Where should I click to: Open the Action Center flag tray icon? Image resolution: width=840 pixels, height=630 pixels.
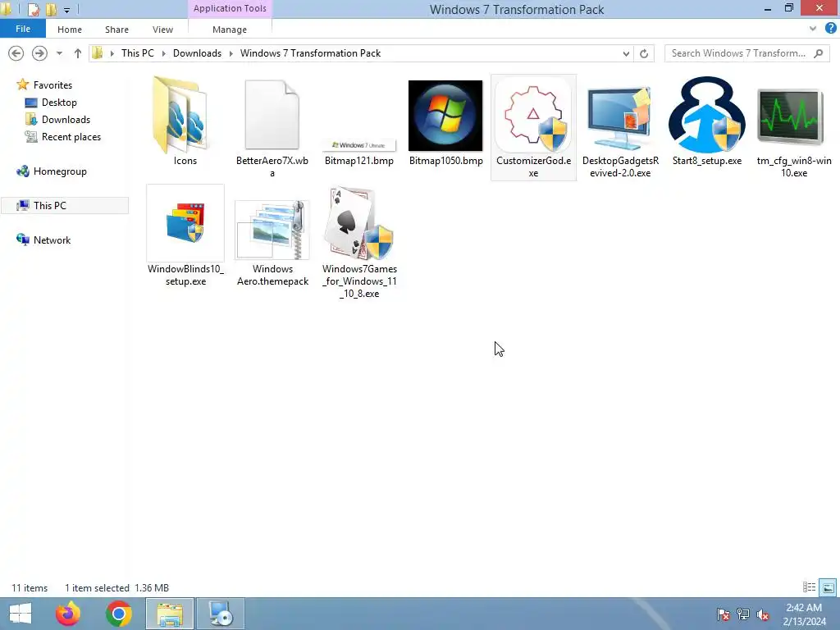coord(724,614)
